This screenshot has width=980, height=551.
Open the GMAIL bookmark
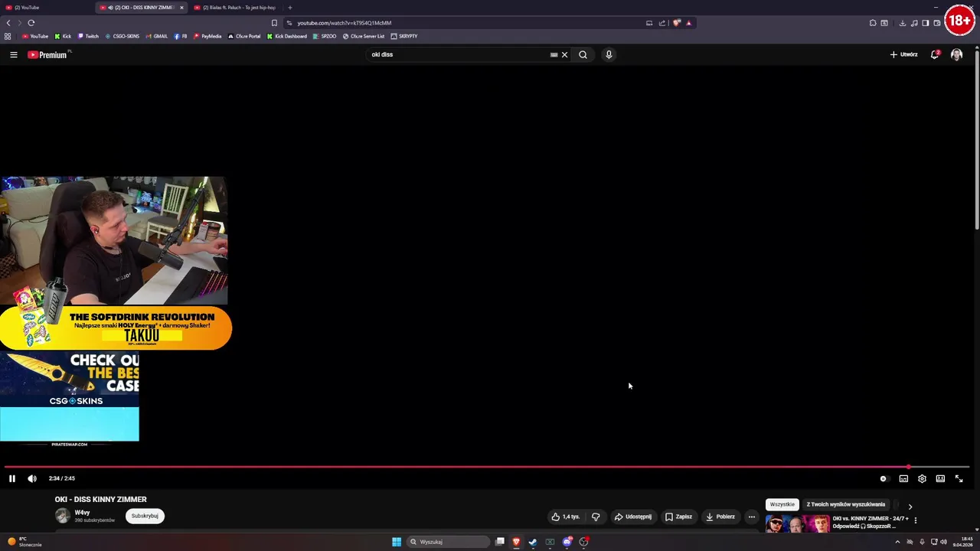coord(157,36)
